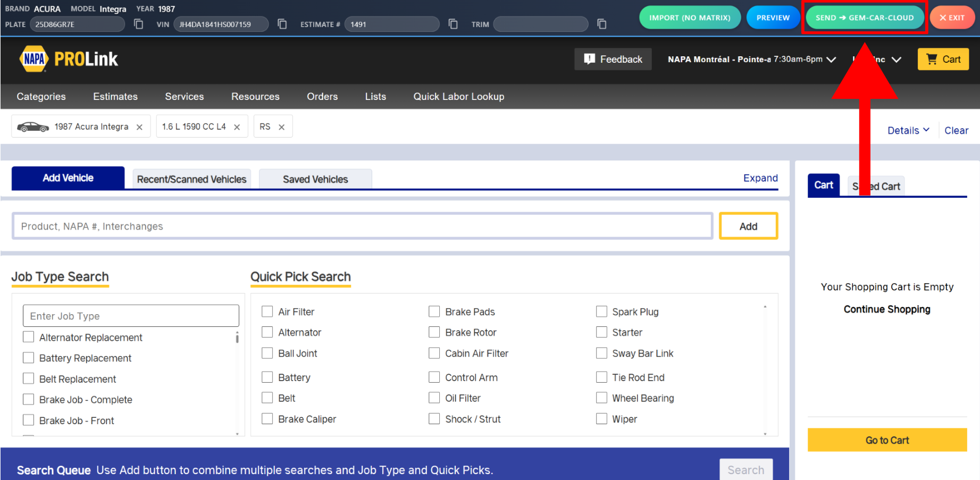Check Brake Job - Complete
Viewport: 980px width, 480px height.
pos(29,399)
